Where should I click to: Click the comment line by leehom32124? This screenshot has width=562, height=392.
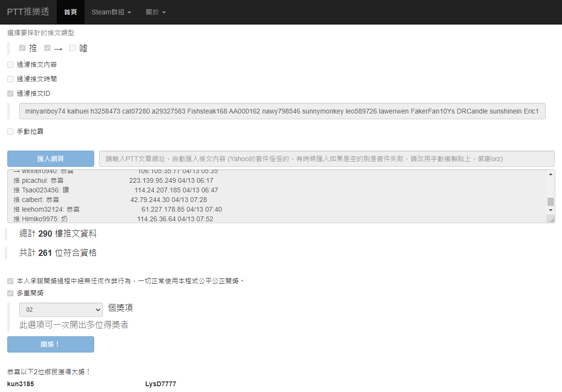tap(118, 209)
